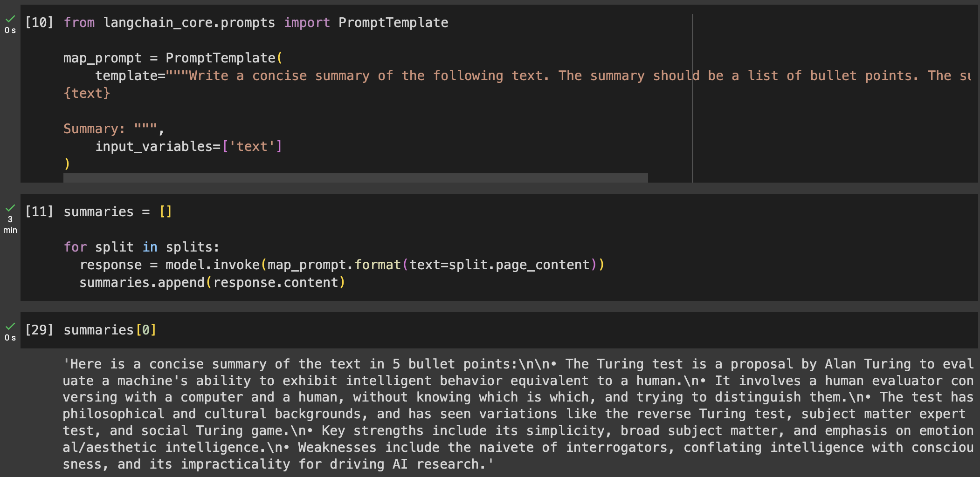
Task: Click the input_variables=['text'] line
Action: [188, 146]
